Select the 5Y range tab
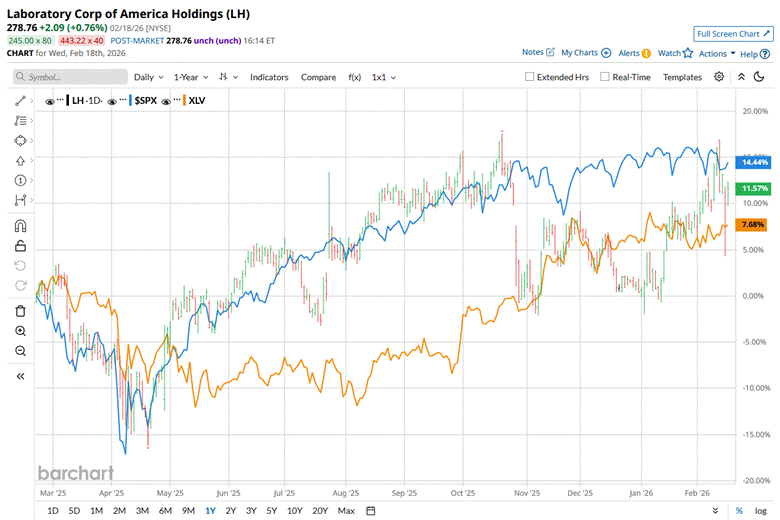 272,511
